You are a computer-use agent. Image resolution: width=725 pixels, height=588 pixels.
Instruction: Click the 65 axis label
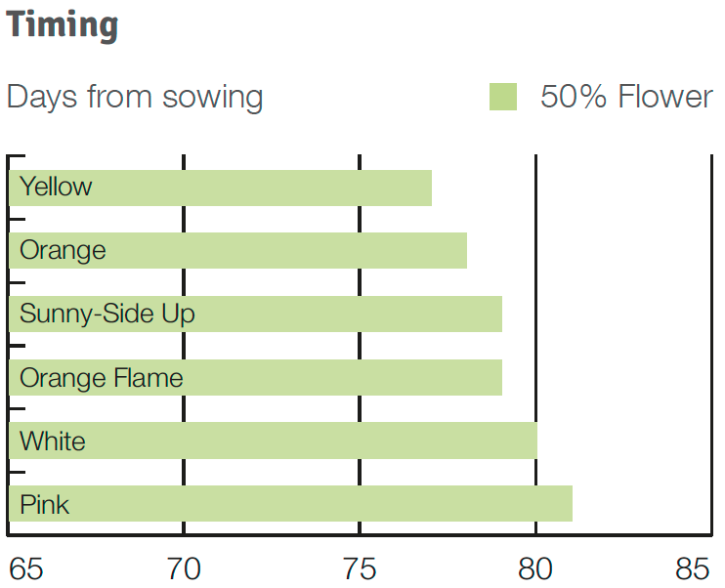[26, 568]
